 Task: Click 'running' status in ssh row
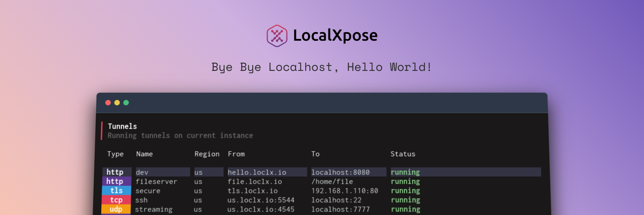click(405, 200)
